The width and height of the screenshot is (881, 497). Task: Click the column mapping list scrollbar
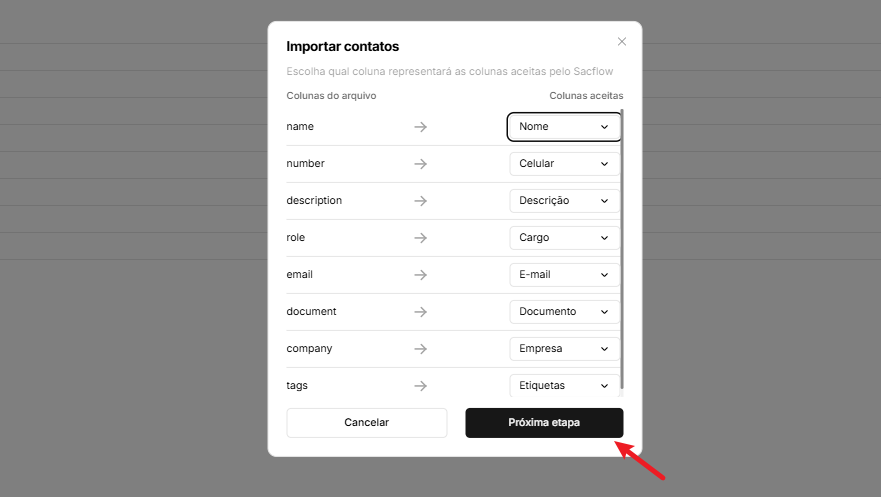coord(623,250)
